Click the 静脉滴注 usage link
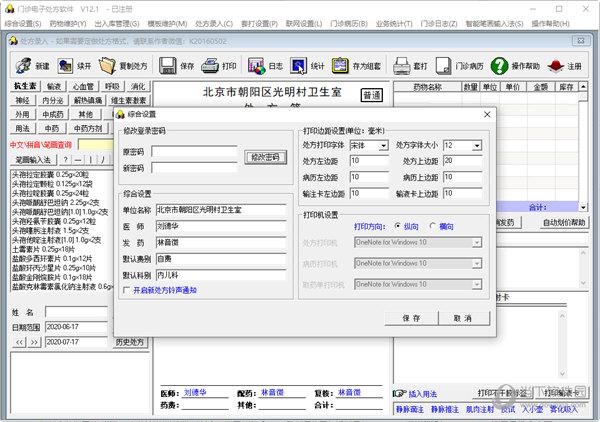This screenshot has width=600, height=422. 410,410
